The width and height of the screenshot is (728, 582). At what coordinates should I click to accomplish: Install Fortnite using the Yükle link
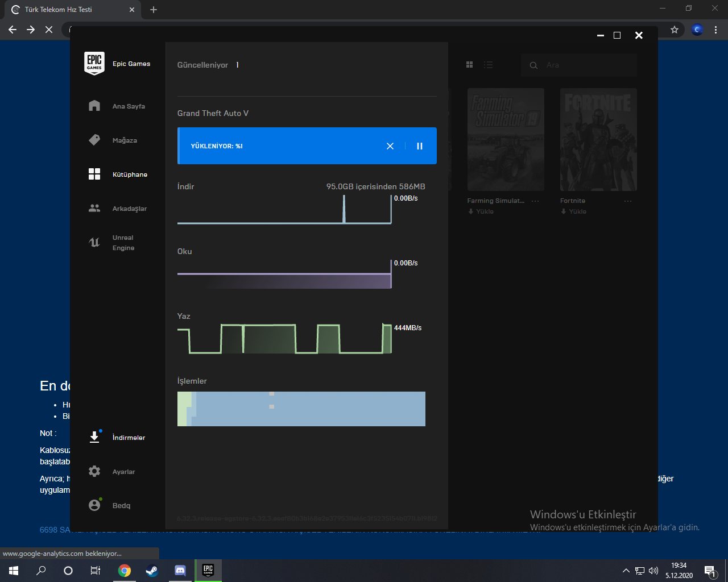(x=574, y=211)
